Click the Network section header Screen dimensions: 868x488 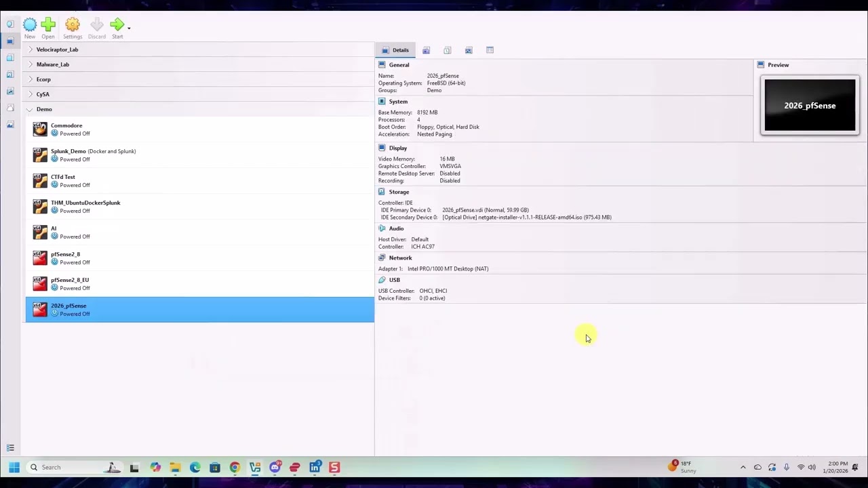click(x=400, y=258)
